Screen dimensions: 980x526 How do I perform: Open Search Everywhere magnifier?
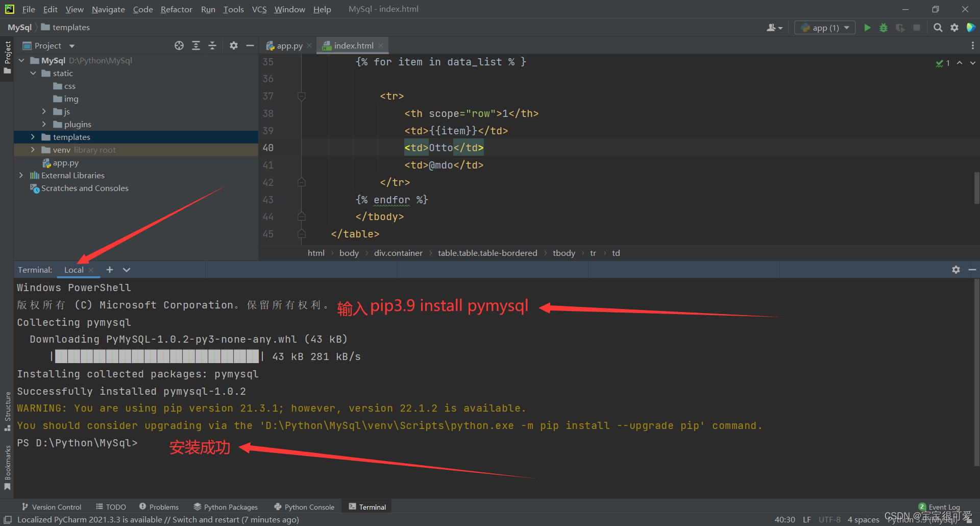938,28
